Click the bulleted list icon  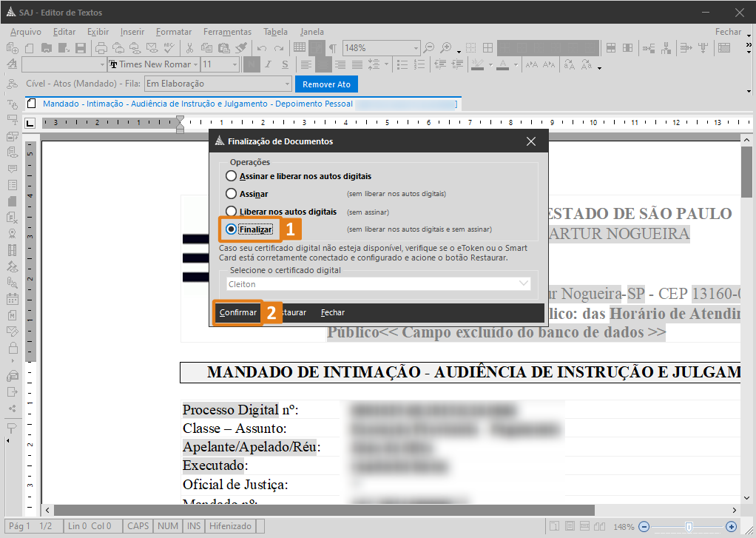[402, 64]
